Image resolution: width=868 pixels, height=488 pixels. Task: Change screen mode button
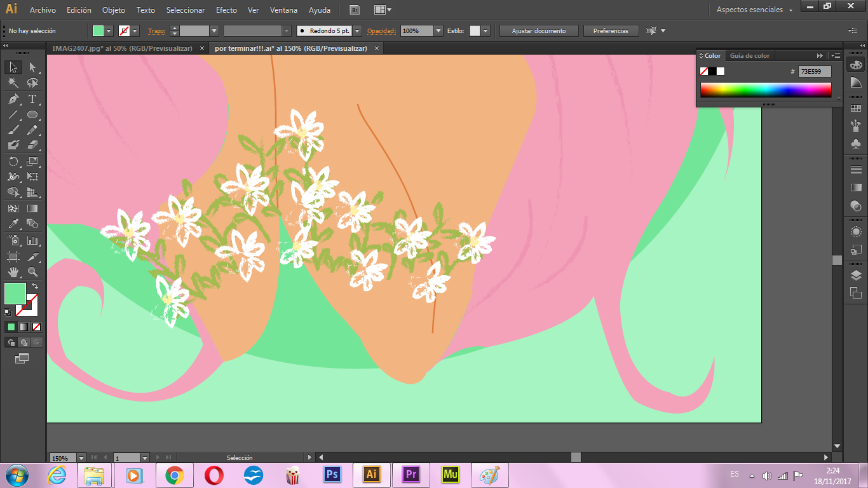[x=22, y=358]
